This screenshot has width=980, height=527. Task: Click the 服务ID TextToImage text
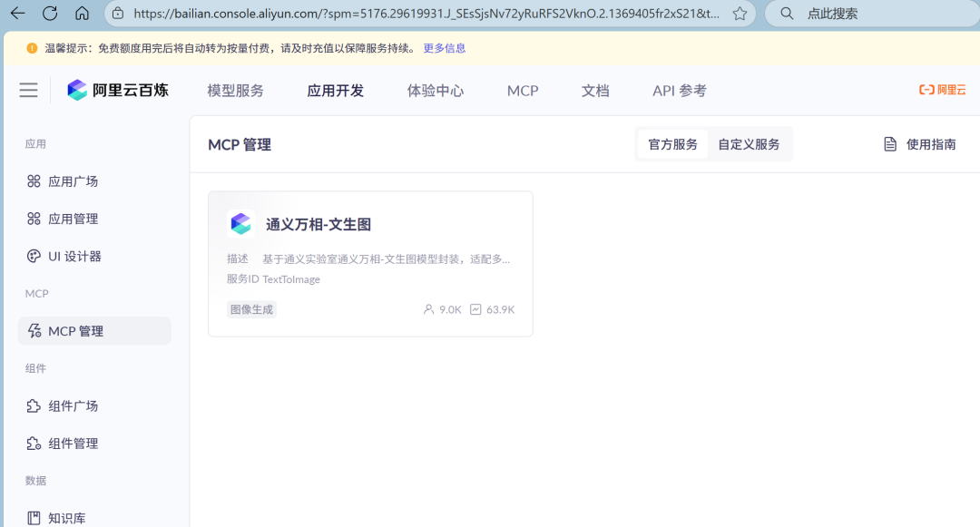coord(273,279)
